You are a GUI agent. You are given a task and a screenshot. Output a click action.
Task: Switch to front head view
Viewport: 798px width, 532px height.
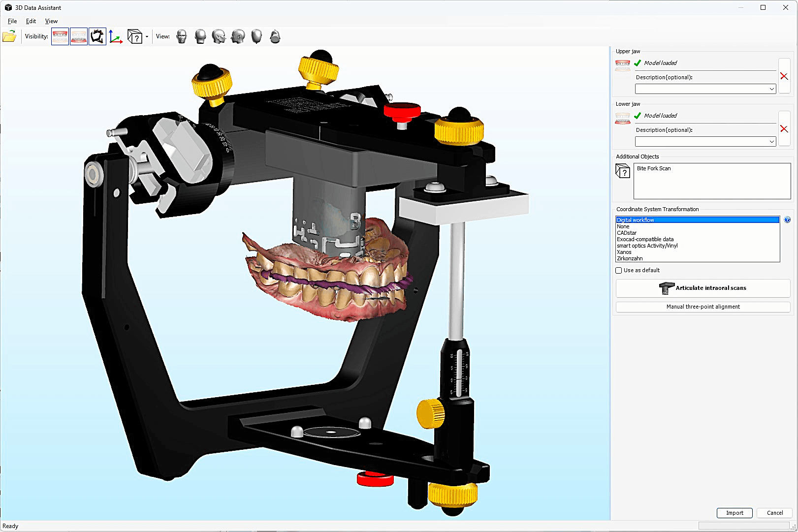tap(182, 36)
